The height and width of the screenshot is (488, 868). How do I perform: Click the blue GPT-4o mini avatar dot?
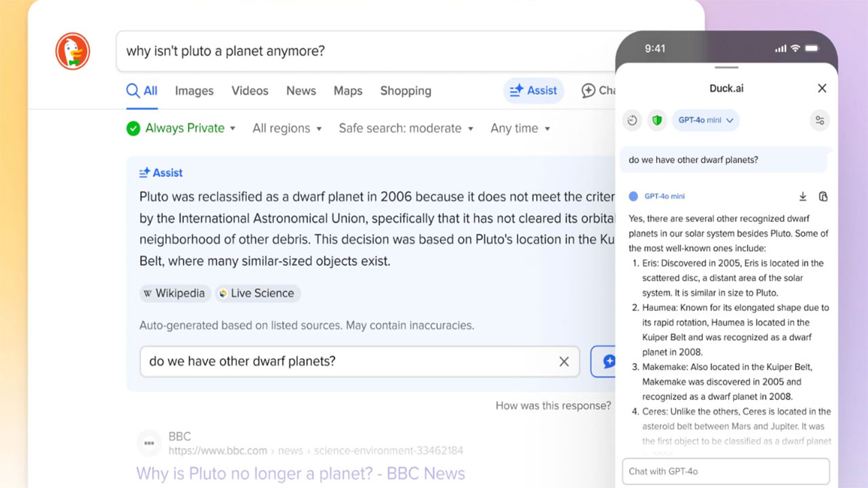pos(633,196)
